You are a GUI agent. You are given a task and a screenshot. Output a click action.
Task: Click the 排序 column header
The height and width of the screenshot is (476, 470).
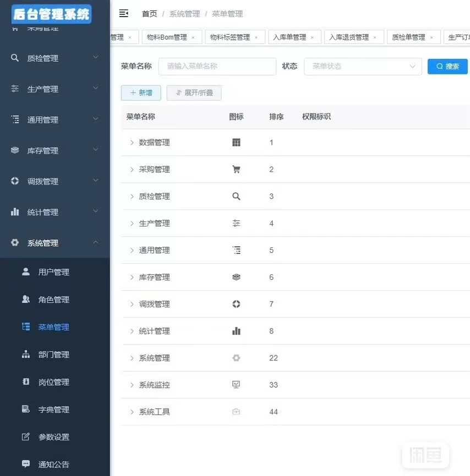coord(276,117)
